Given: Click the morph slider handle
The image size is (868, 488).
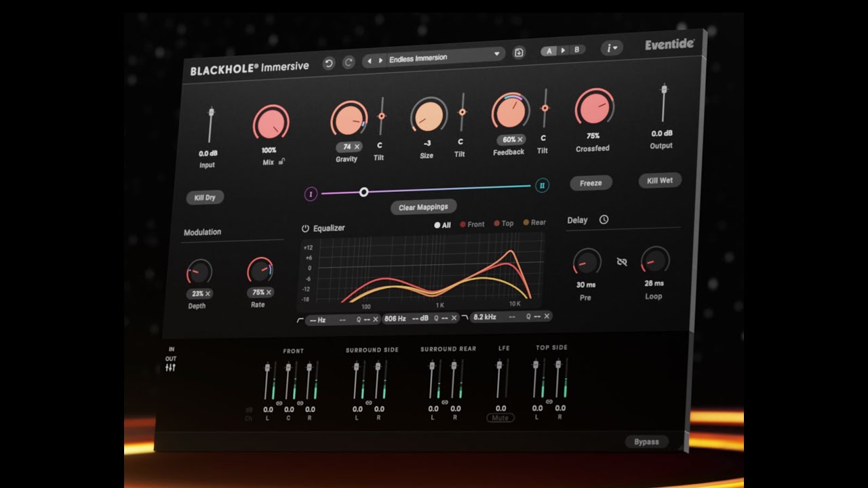Looking at the screenshot, I should pyautogui.click(x=363, y=192).
